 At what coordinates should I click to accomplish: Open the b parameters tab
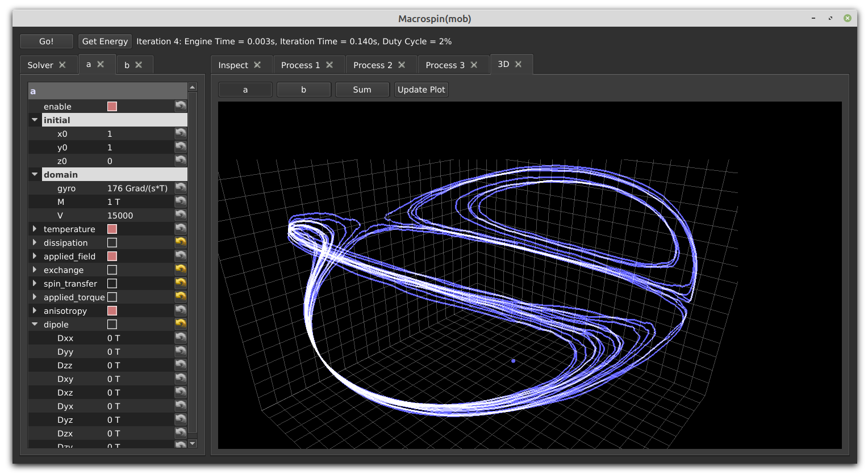pos(127,65)
